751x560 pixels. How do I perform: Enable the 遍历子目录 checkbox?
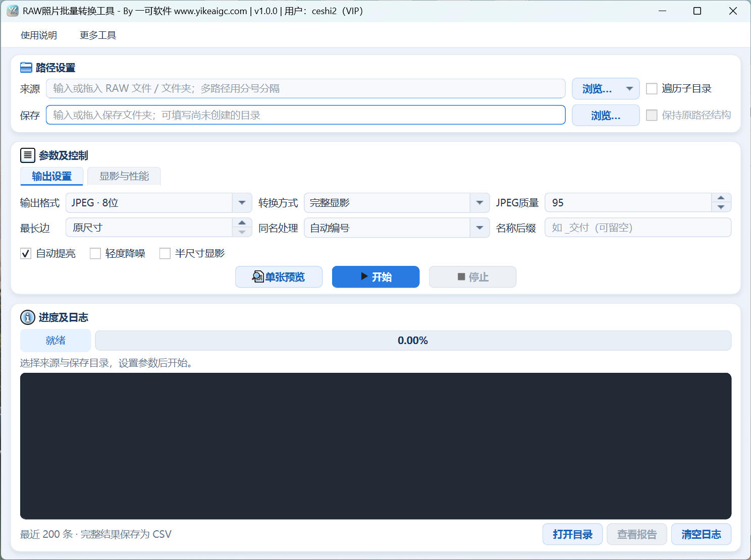click(x=652, y=89)
